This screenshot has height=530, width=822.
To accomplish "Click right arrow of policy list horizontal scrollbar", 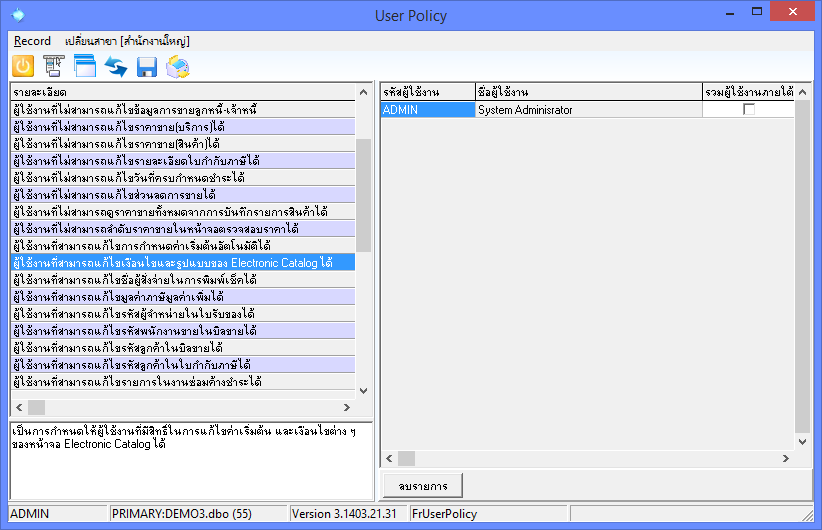I will [x=347, y=407].
